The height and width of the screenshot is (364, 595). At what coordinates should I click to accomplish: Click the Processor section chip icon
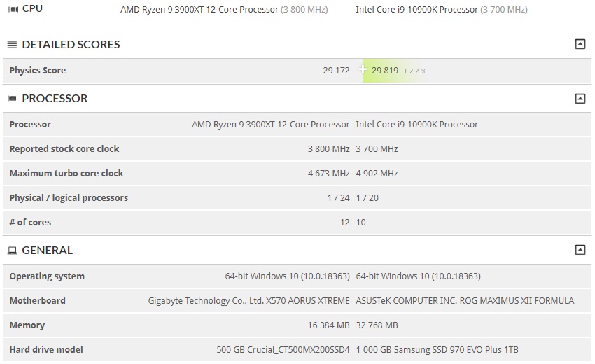[x=13, y=99]
